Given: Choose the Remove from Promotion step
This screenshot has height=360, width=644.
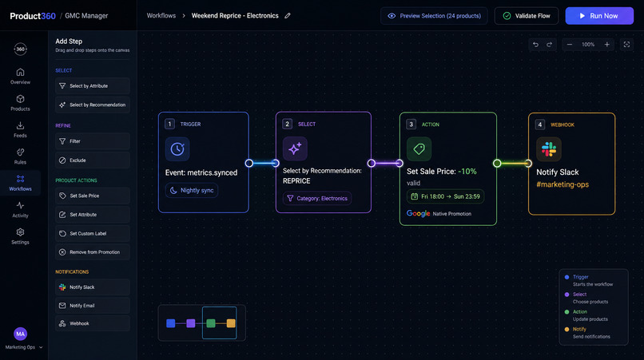Looking at the screenshot, I should (93, 252).
